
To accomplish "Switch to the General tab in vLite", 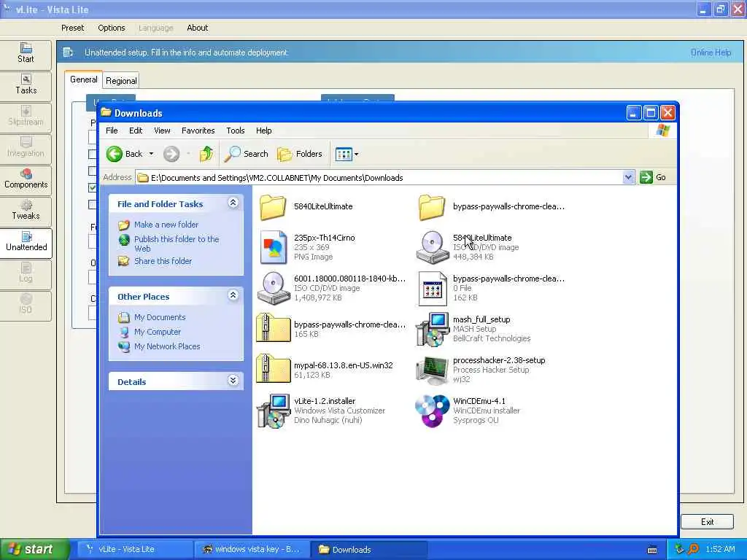I will pyautogui.click(x=83, y=79).
